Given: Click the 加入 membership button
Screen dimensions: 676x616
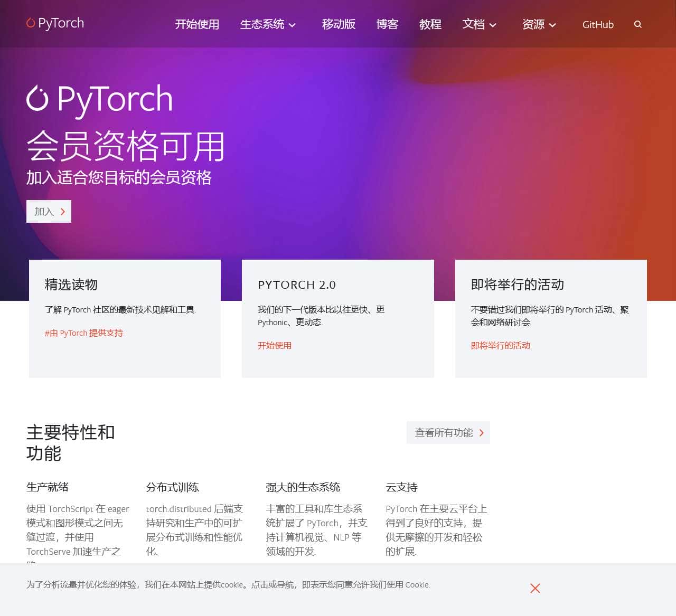Looking at the screenshot, I should [x=49, y=211].
